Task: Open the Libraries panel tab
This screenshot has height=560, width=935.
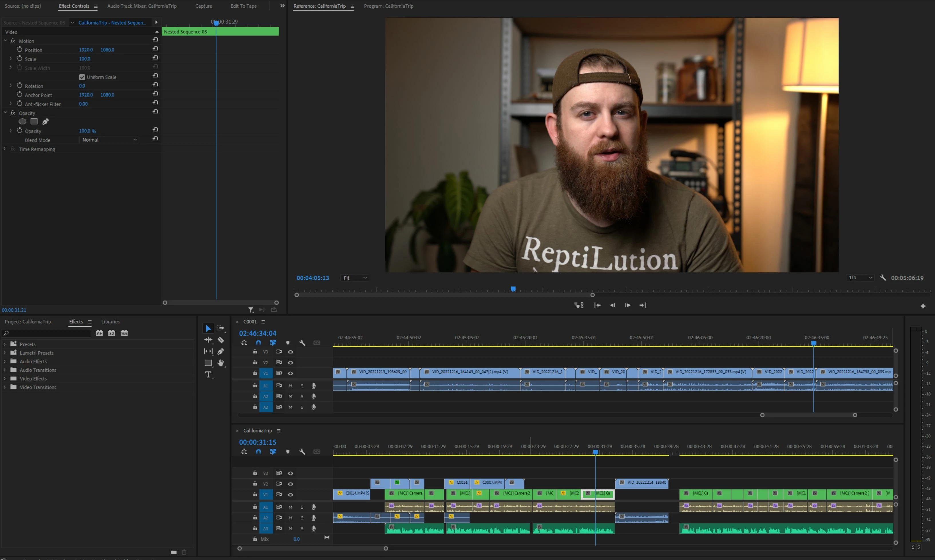Action: [110, 322]
